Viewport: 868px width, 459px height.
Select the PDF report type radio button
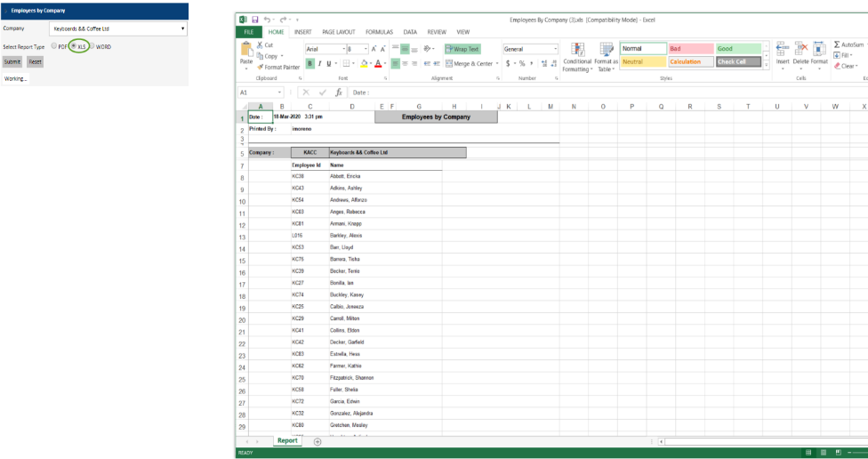click(53, 46)
